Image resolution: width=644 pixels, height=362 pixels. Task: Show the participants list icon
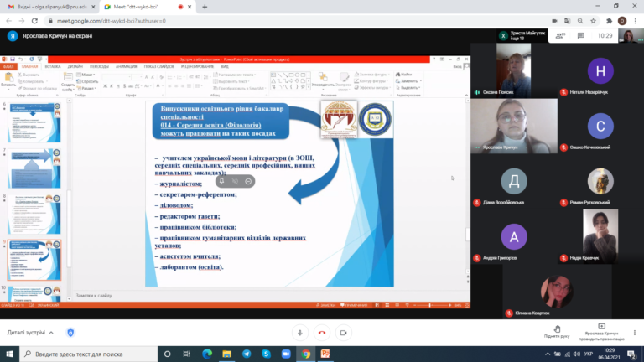(560, 36)
